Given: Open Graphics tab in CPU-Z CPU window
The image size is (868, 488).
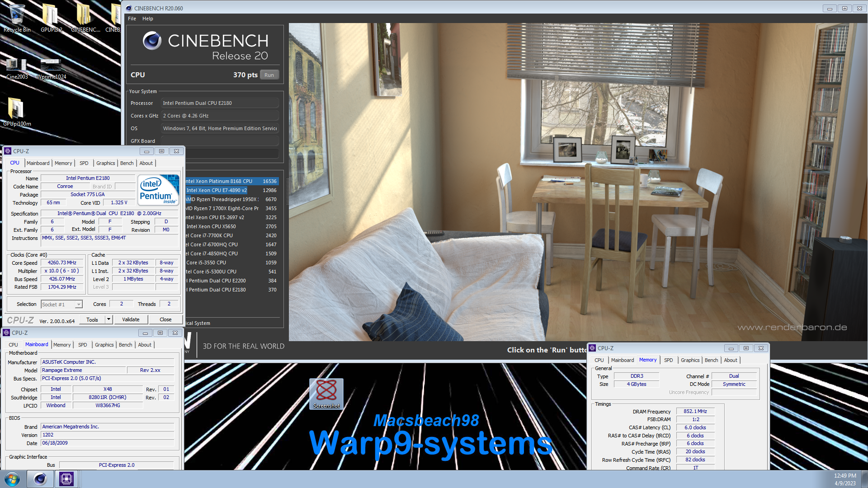Looking at the screenshot, I should point(106,163).
